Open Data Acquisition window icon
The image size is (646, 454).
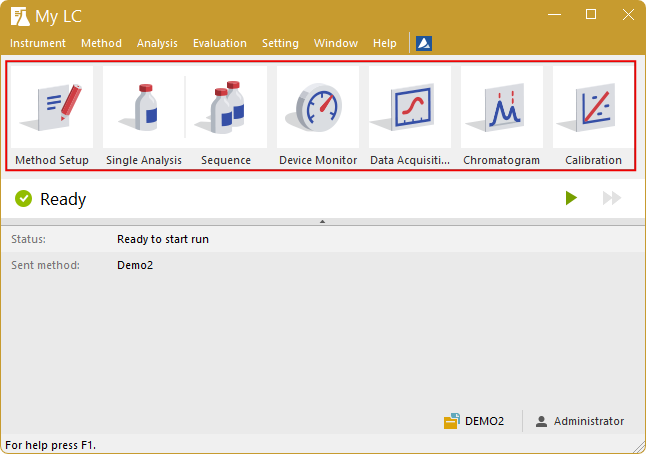coord(410,107)
